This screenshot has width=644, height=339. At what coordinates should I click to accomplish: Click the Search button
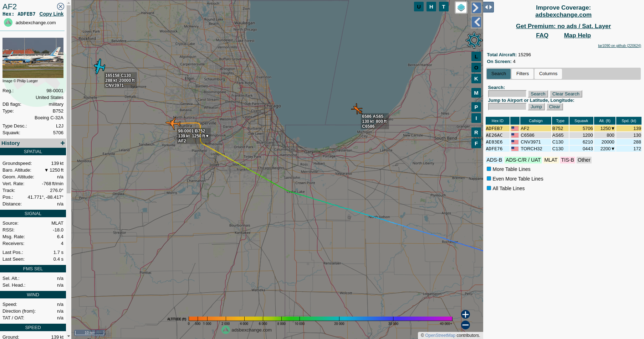pos(538,94)
